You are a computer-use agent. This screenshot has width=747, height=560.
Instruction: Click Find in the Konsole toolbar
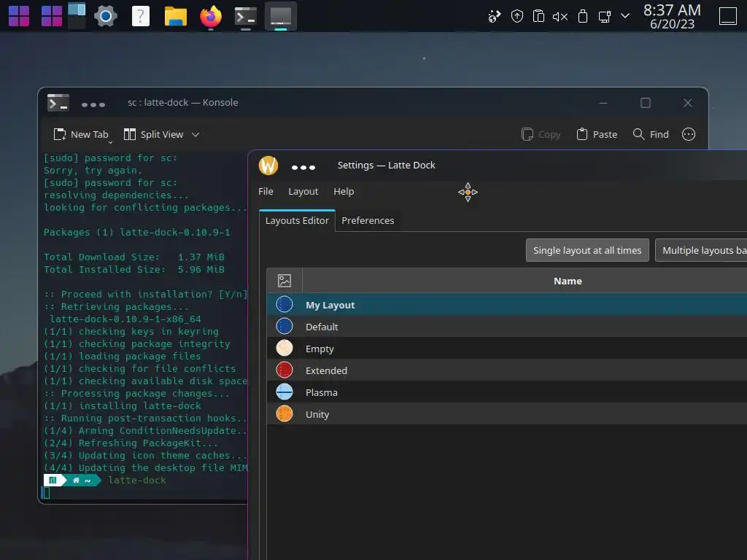click(x=651, y=135)
